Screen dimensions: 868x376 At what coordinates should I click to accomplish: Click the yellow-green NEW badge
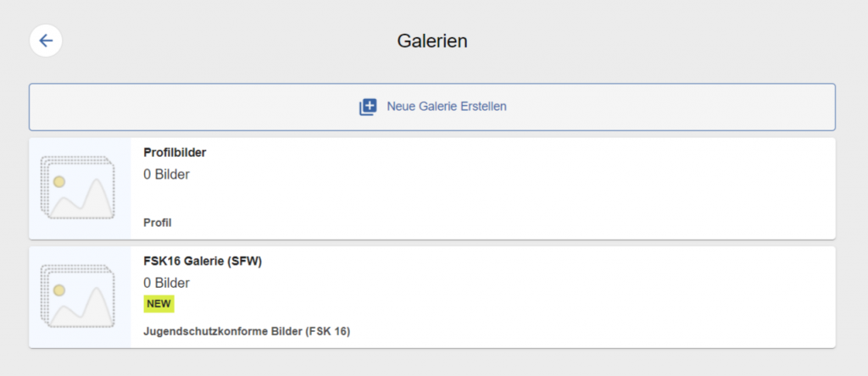point(159,304)
